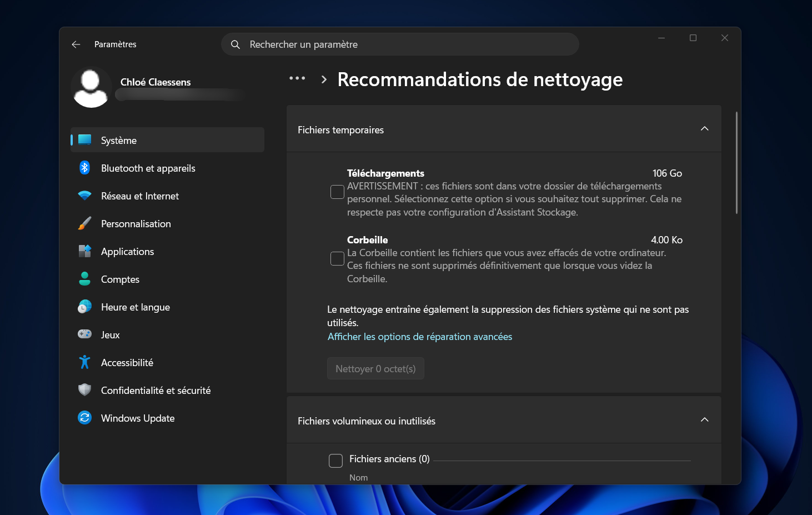Screen dimensions: 812x515
Task: Go to Réseau et Internet
Action: [x=168, y=196]
